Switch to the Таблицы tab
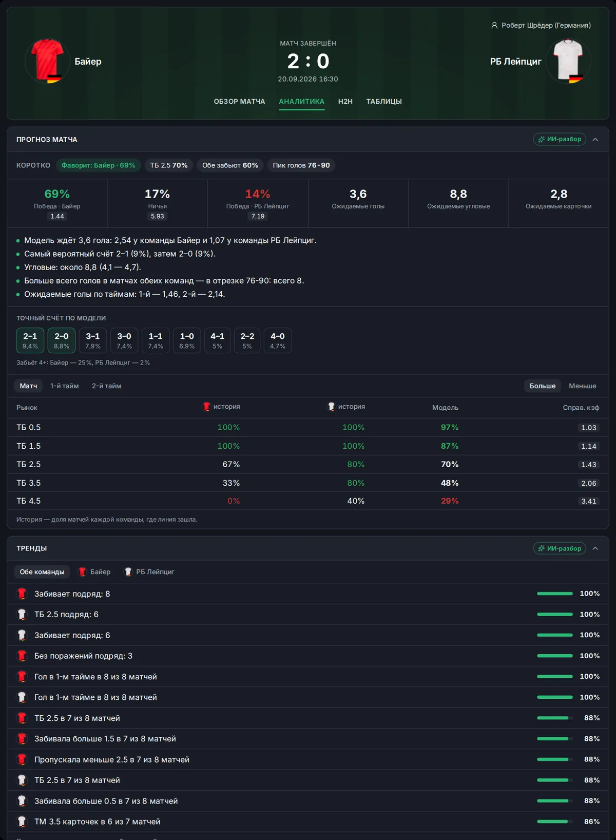 pyautogui.click(x=384, y=101)
